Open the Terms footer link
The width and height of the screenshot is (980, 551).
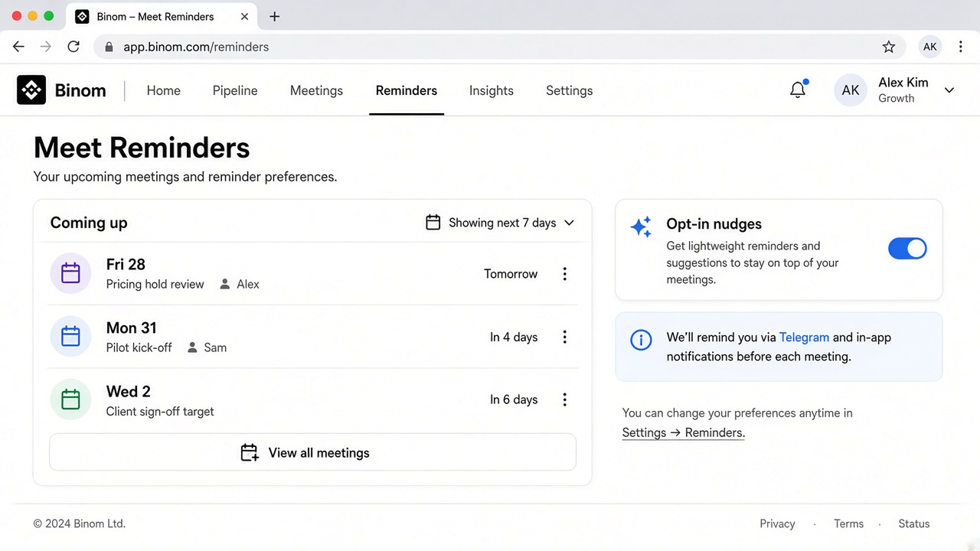[x=848, y=524]
